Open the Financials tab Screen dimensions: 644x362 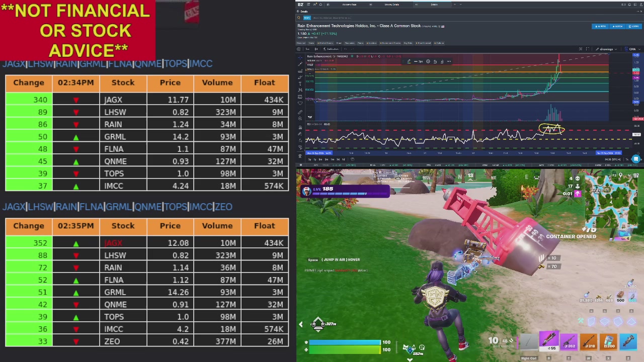tap(350, 43)
